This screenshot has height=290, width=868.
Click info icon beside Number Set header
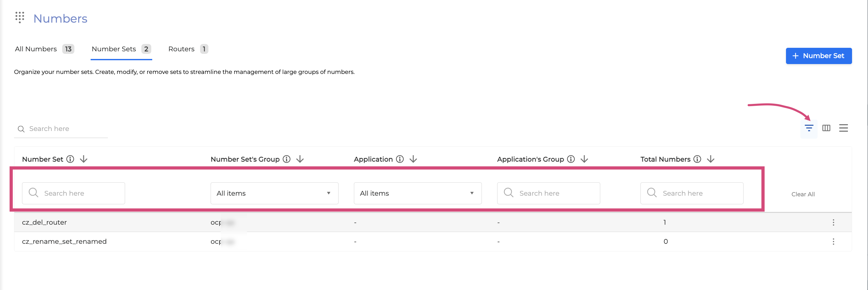(x=70, y=159)
